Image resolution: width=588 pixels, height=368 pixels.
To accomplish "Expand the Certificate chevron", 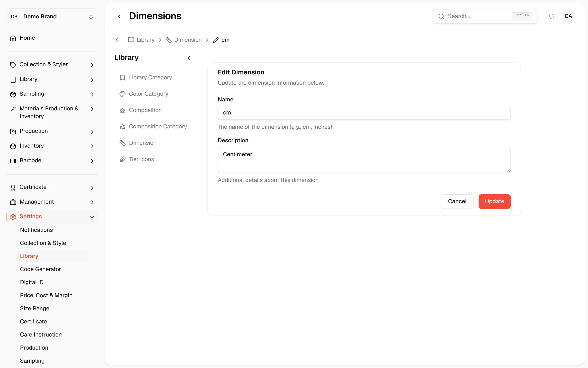I will (92, 187).
